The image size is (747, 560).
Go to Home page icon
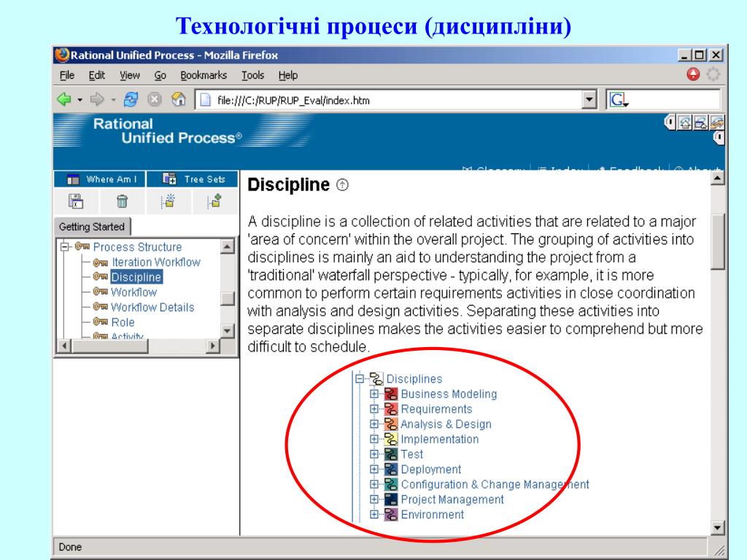[x=178, y=99]
